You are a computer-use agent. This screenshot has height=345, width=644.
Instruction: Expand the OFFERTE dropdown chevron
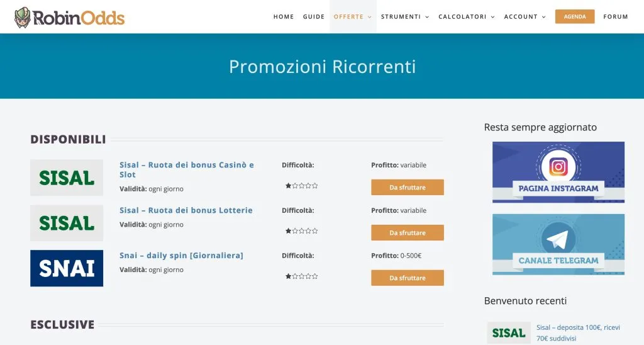tap(370, 17)
